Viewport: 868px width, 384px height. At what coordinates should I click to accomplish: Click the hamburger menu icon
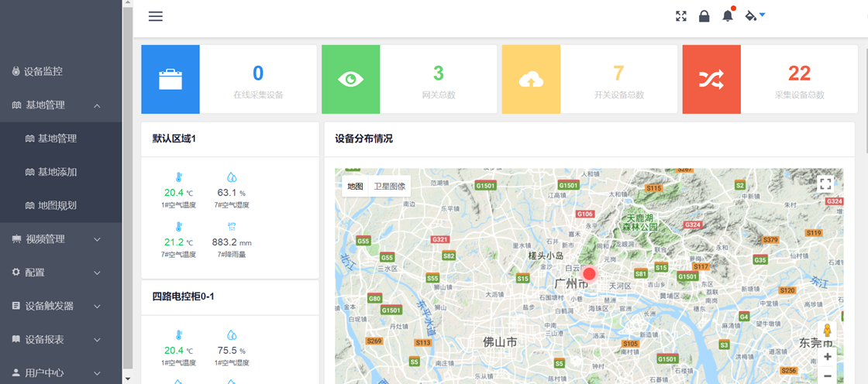(156, 16)
